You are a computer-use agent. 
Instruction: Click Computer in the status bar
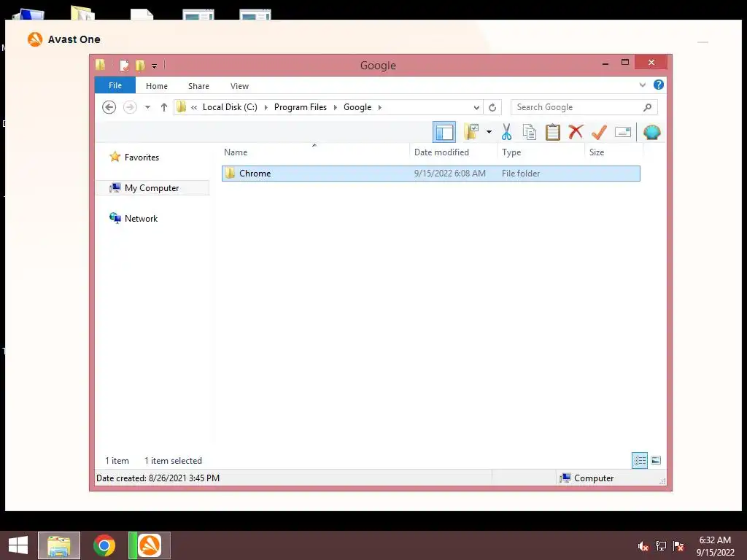pos(587,478)
